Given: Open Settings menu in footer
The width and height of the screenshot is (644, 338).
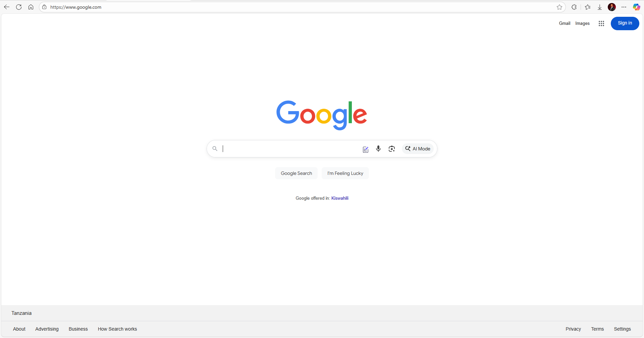Looking at the screenshot, I should (x=622, y=329).
